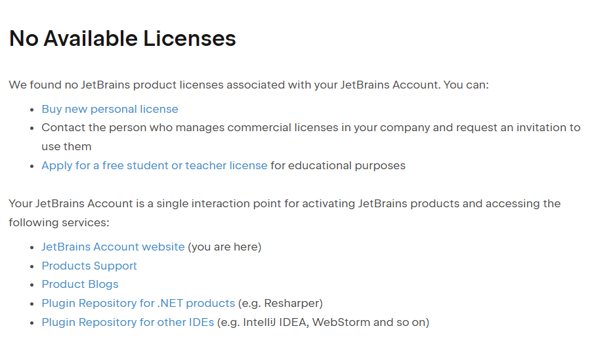The image size is (594, 364).
Task: Apply for a free student or teacher license
Action: [x=154, y=166]
